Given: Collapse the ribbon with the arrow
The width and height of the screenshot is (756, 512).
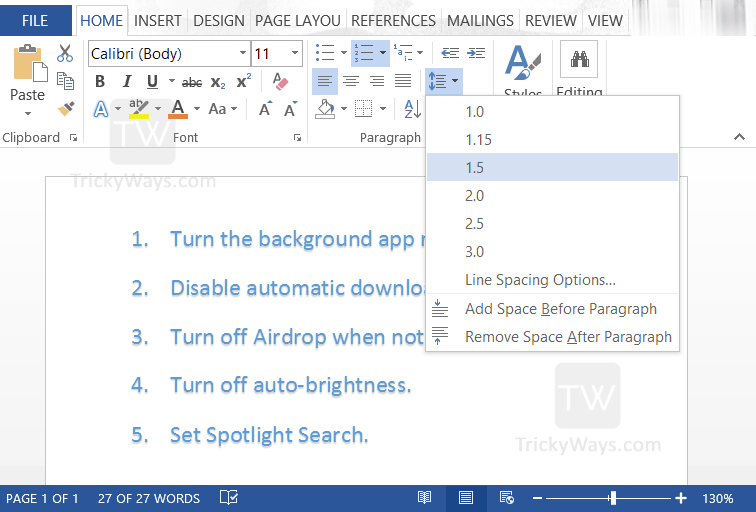Looking at the screenshot, I should [739, 137].
